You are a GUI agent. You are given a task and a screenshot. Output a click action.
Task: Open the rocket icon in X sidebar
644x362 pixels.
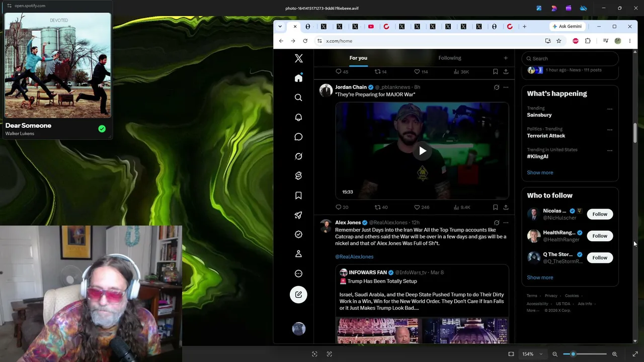point(298,215)
